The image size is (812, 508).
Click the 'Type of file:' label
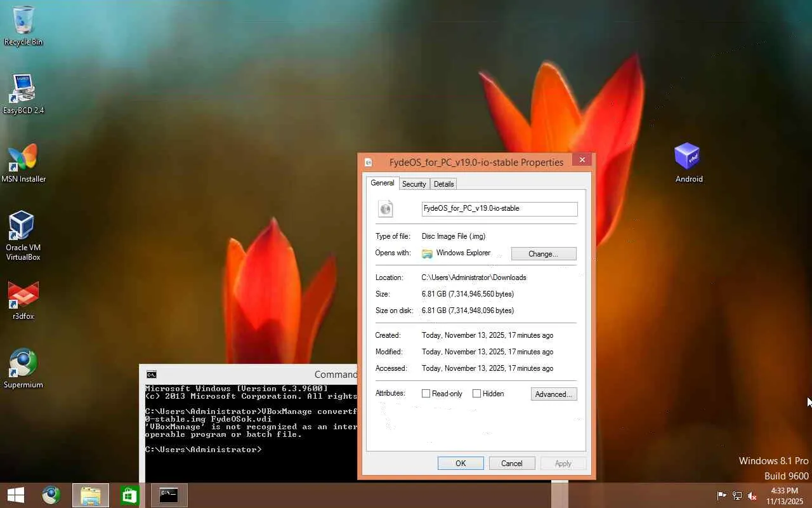393,236
